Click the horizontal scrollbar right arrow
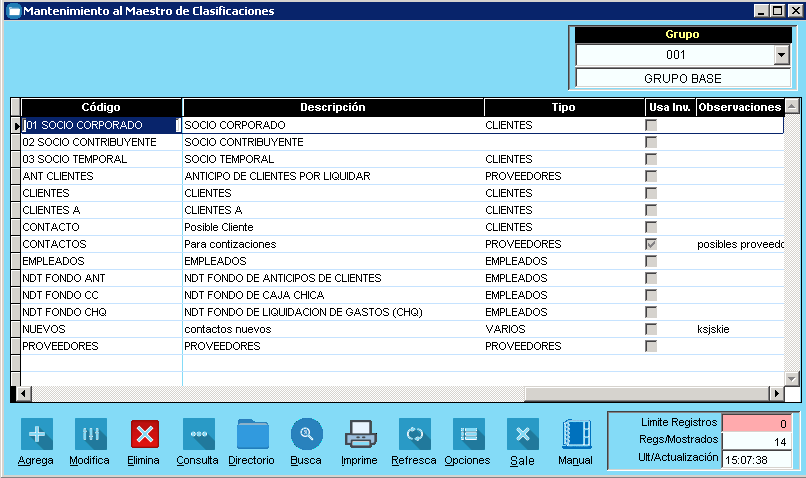Image resolution: width=806 pixels, height=478 pixels. click(775, 393)
